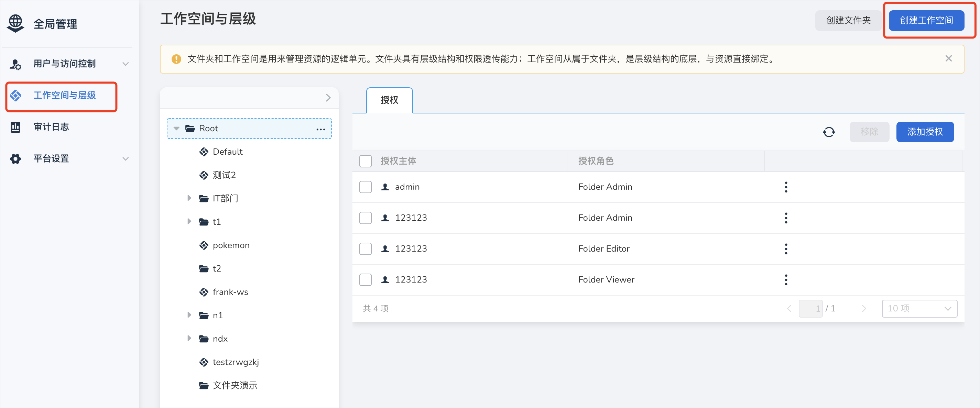This screenshot has height=408, width=980.
Task: Click the global management globe logo
Action: click(x=15, y=23)
